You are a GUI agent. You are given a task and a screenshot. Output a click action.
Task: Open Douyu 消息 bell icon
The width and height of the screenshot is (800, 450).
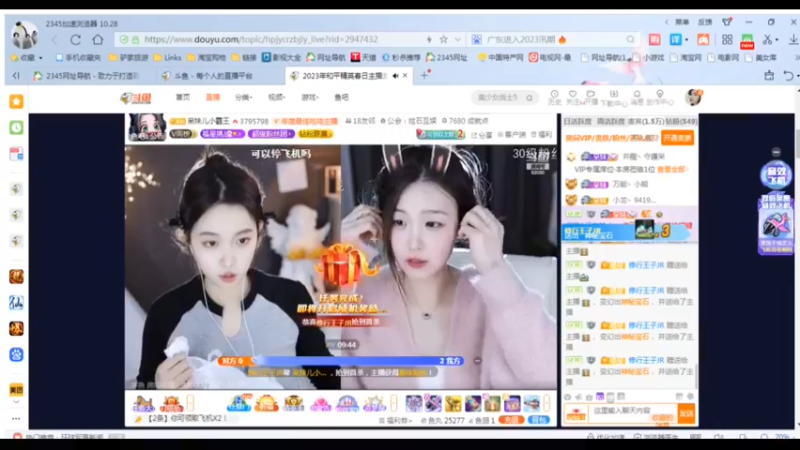637,97
